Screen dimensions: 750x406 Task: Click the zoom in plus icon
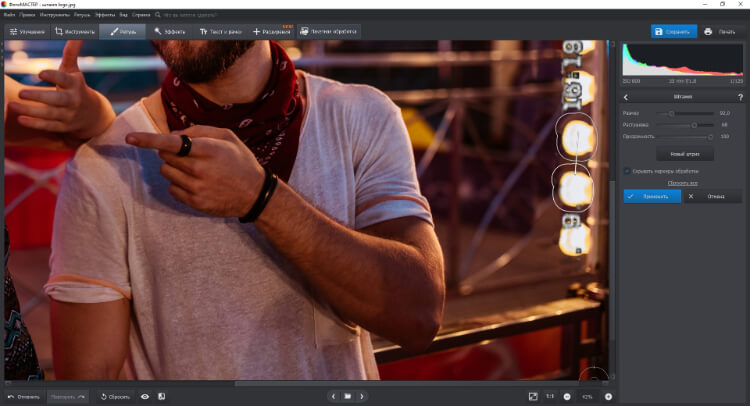coord(608,397)
